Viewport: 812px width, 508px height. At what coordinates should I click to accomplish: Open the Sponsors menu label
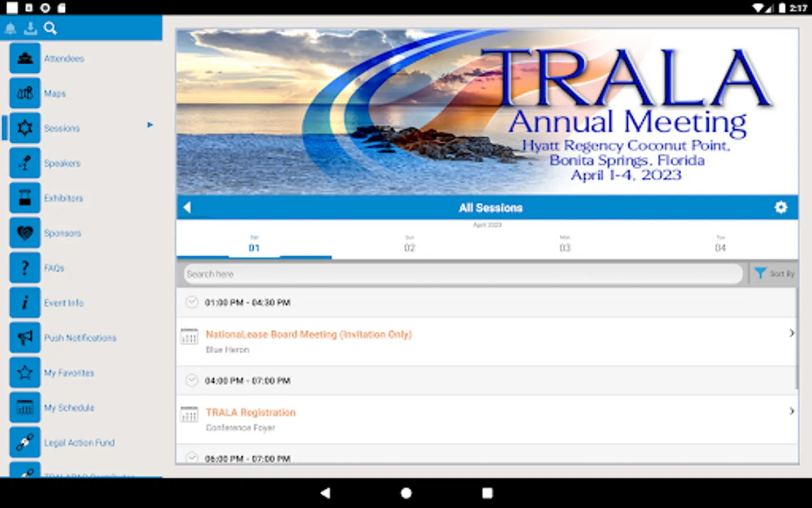(x=63, y=233)
